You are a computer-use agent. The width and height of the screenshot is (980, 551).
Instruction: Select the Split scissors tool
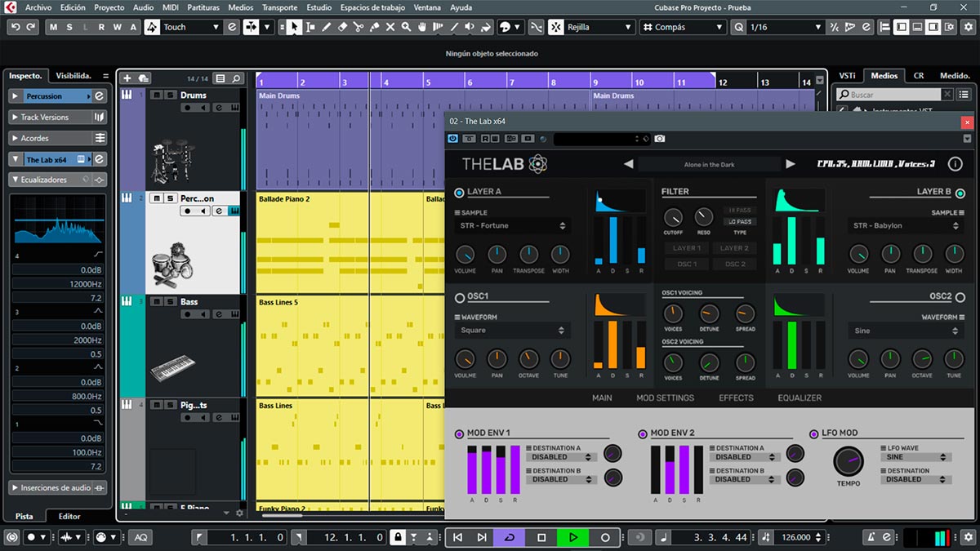[359, 27]
